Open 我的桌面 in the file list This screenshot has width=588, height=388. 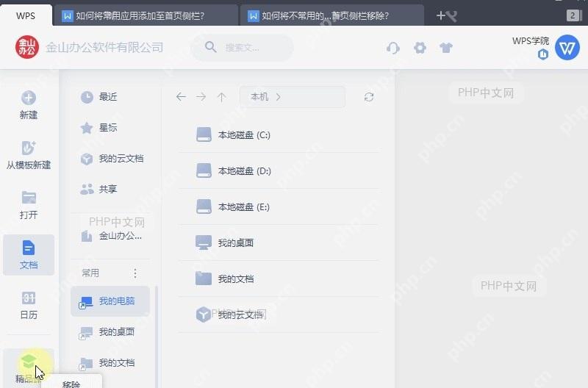click(x=279, y=242)
